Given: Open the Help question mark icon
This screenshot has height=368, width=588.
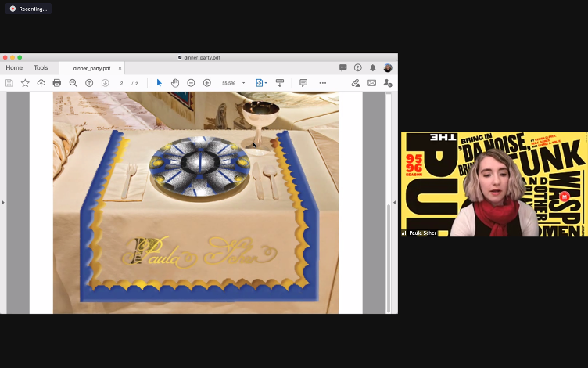Looking at the screenshot, I should pos(358,67).
